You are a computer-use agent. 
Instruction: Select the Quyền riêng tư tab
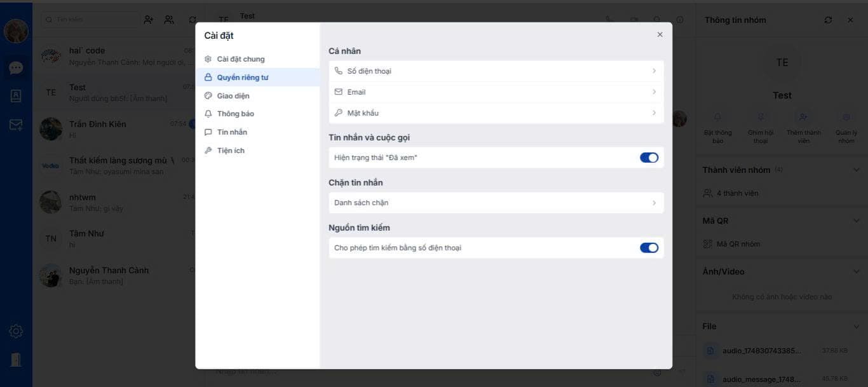tap(257, 78)
